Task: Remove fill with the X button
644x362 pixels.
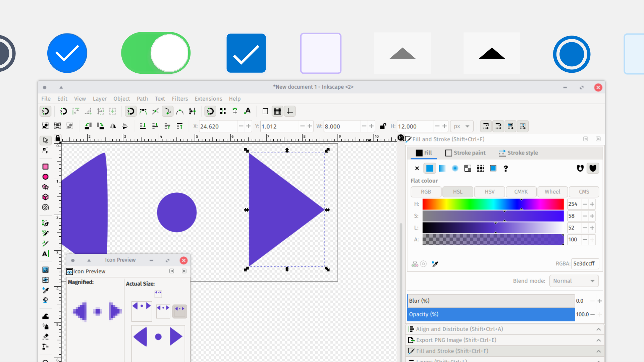Action: tap(417, 168)
